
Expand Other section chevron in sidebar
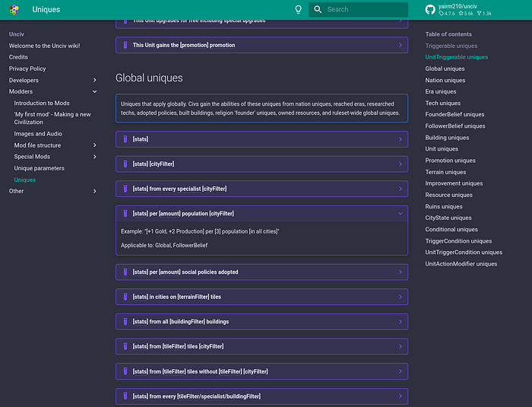[95, 191]
